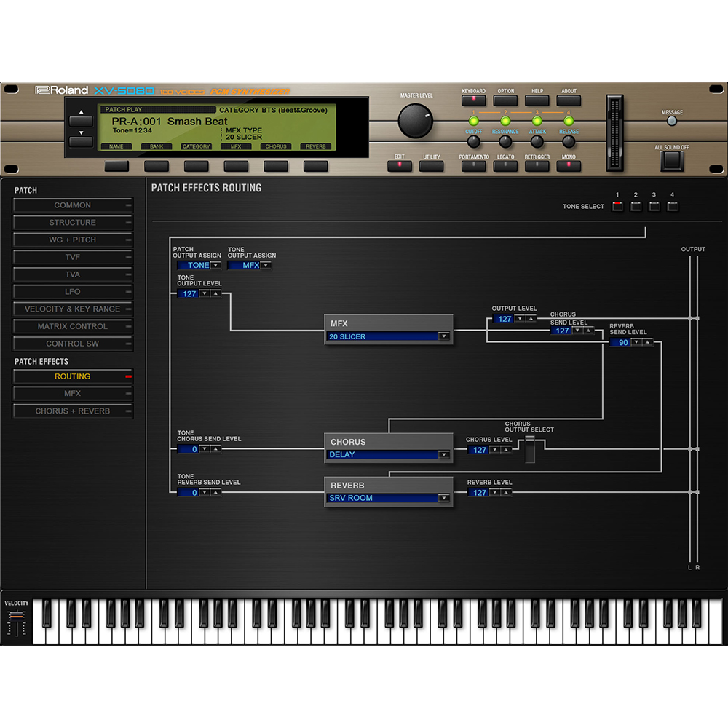Toggle tone switch 2 green LED
728x728 pixels.
pyautogui.click(x=505, y=121)
